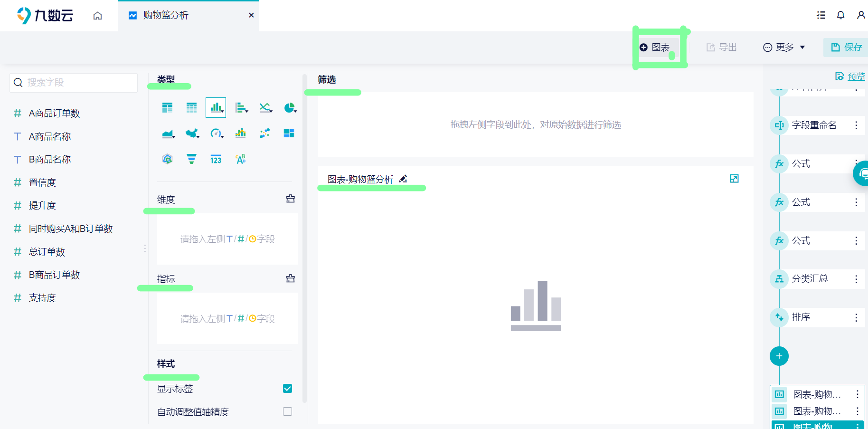Select the gauge dashboard chart type

point(217,133)
